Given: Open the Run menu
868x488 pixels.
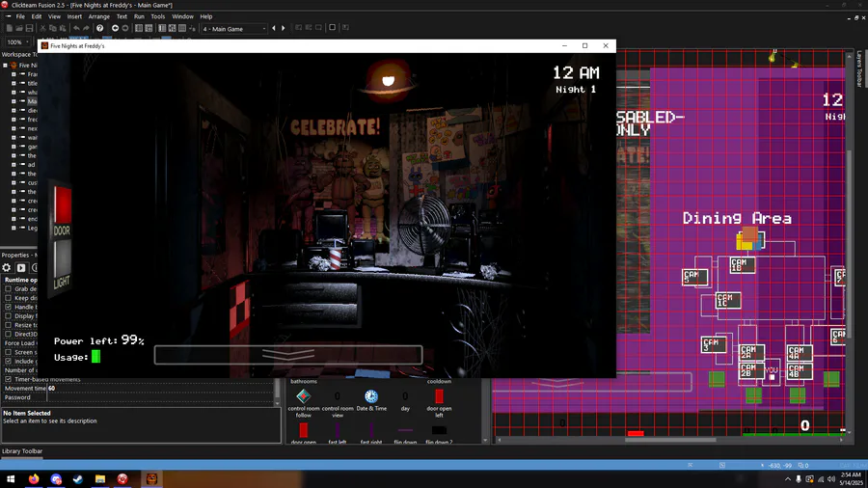Looking at the screenshot, I should pos(139,16).
